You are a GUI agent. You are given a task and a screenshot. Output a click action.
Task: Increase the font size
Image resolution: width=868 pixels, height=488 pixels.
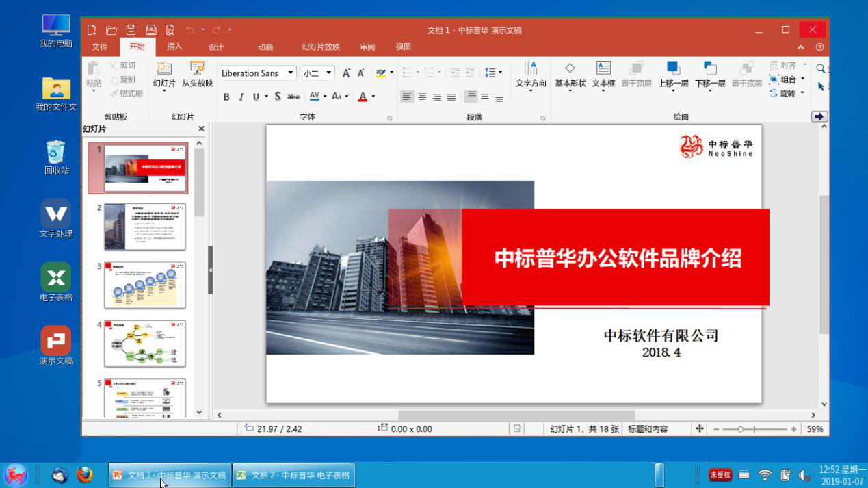coord(346,73)
